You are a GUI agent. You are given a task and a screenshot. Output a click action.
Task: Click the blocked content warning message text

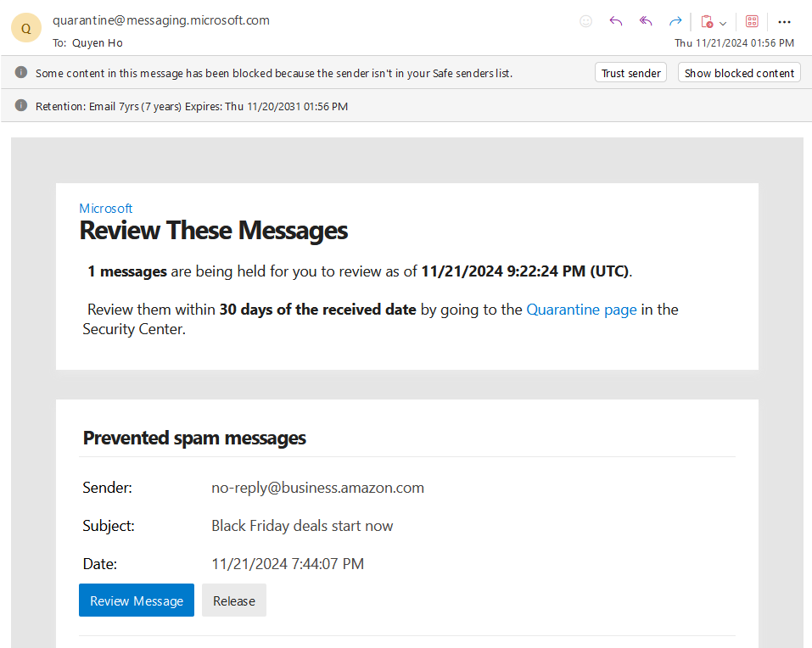(x=274, y=73)
